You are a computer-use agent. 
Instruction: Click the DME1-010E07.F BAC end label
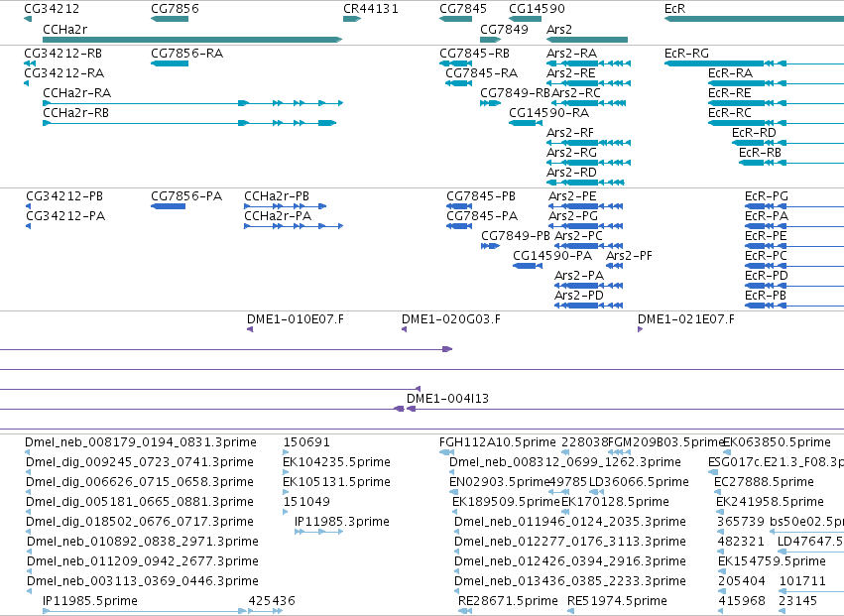[296, 319]
